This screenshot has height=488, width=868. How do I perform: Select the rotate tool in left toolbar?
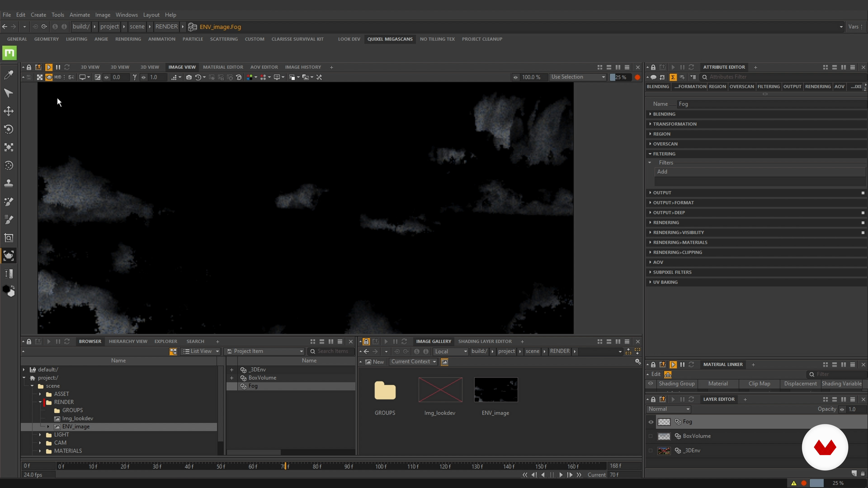pos(8,129)
